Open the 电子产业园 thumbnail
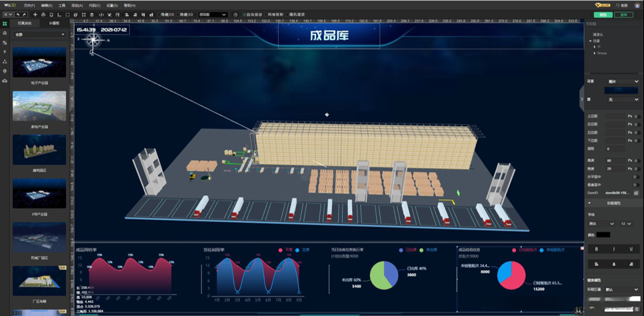This screenshot has height=316, width=644. 39,62
